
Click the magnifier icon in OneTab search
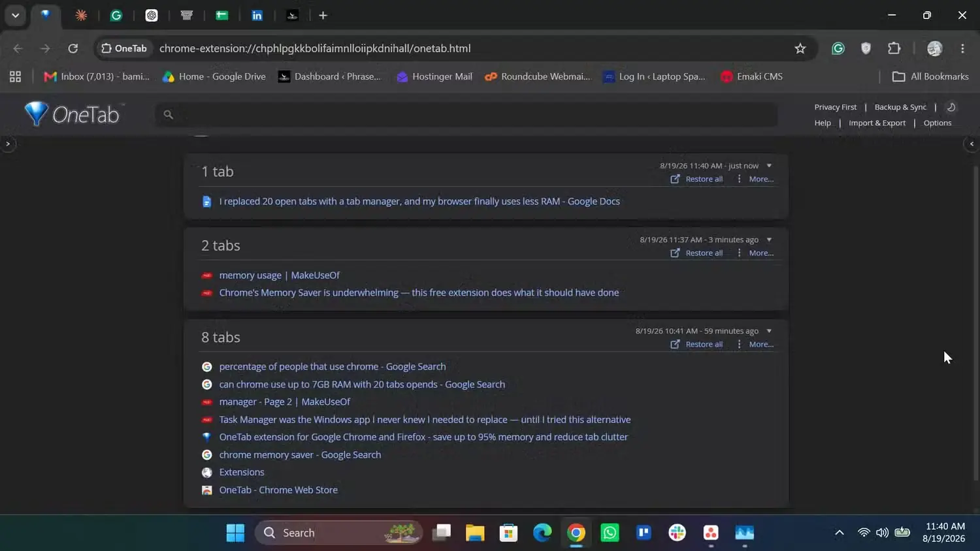tap(168, 115)
